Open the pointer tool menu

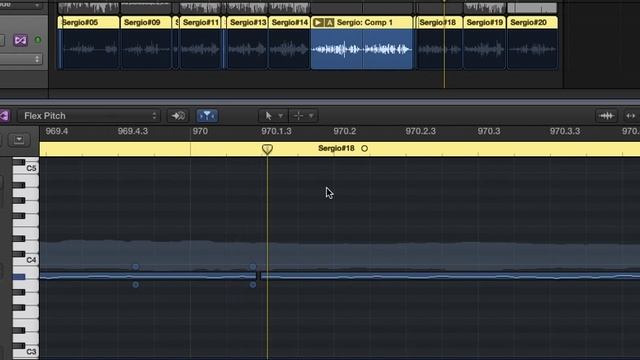pyautogui.click(x=273, y=116)
